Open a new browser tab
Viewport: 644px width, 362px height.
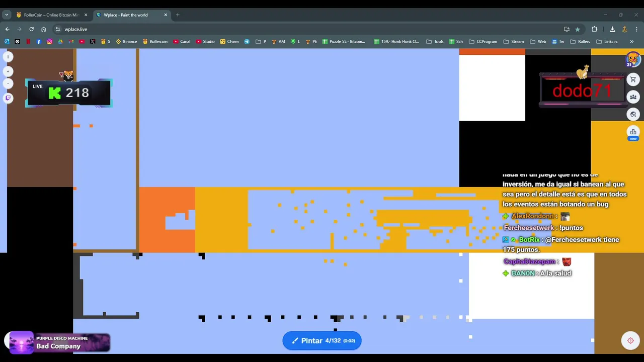[x=178, y=15]
